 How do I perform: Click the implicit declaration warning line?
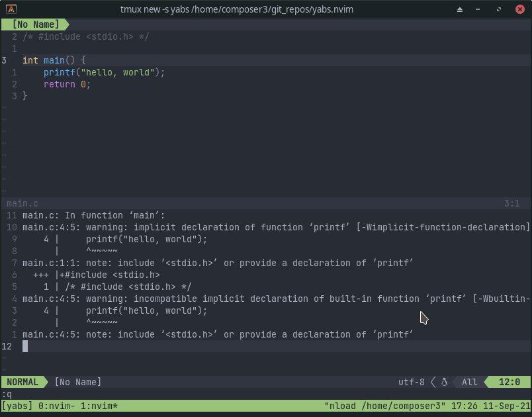pyautogui.click(x=276, y=227)
